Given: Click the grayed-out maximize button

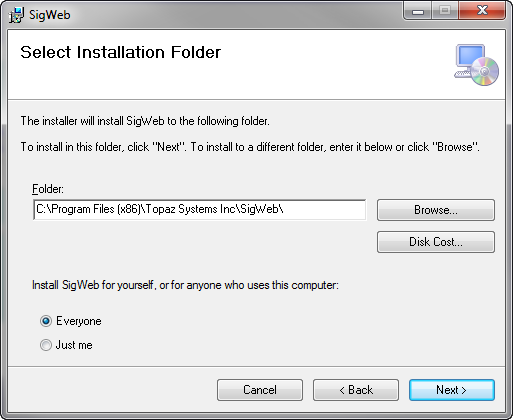Looking at the screenshot, I should click(445, 11).
